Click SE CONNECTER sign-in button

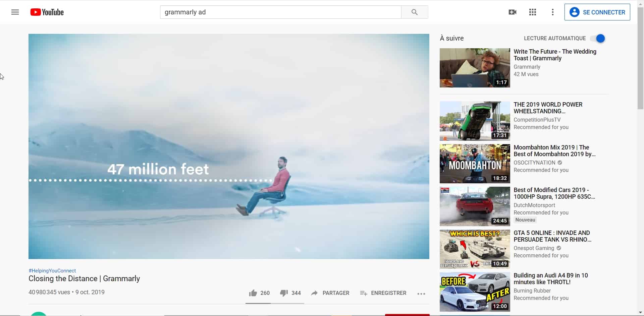[597, 12]
